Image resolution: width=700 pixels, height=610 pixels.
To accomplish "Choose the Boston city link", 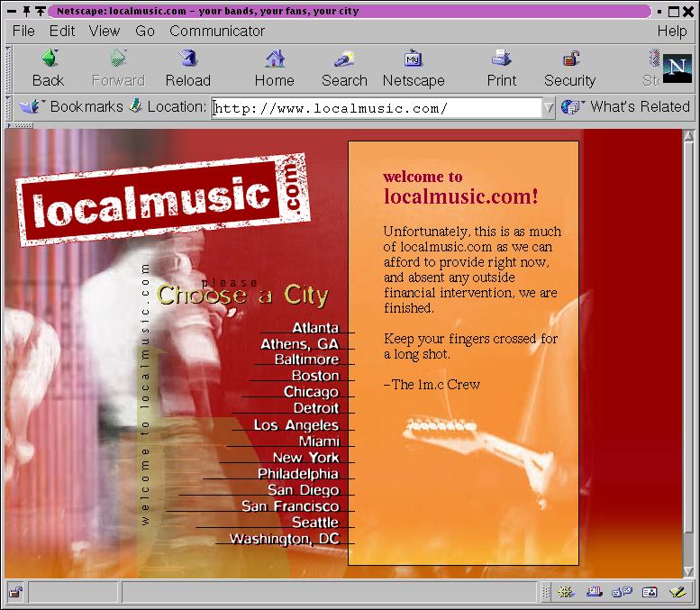I will tap(315, 375).
